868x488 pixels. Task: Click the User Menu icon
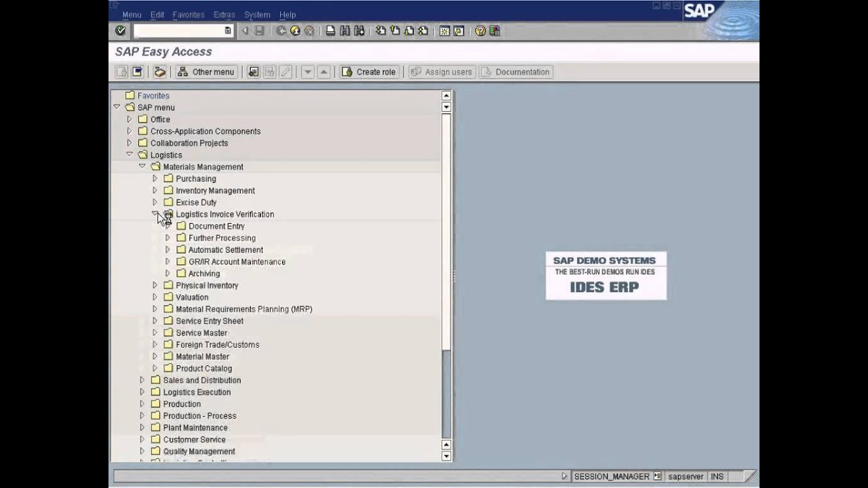tap(122, 72)
